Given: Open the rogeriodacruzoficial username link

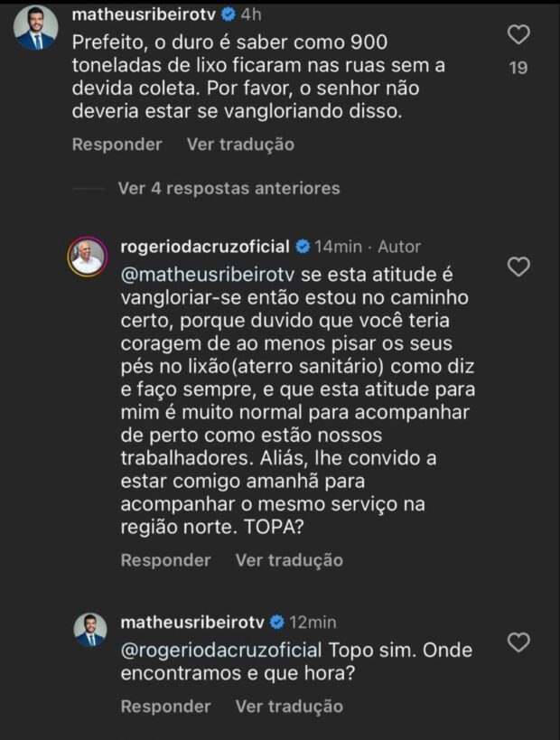Looking at the screenshot, I should point(205,247).
